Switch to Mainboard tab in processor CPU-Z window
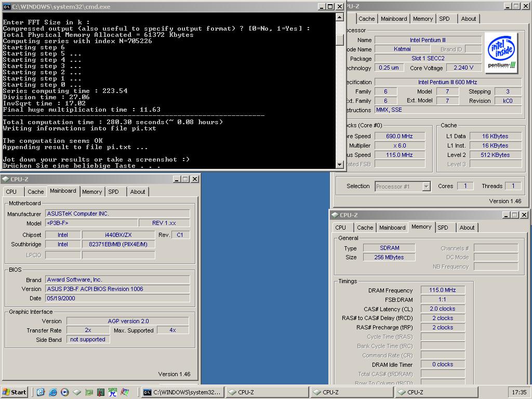 (394, 19)
